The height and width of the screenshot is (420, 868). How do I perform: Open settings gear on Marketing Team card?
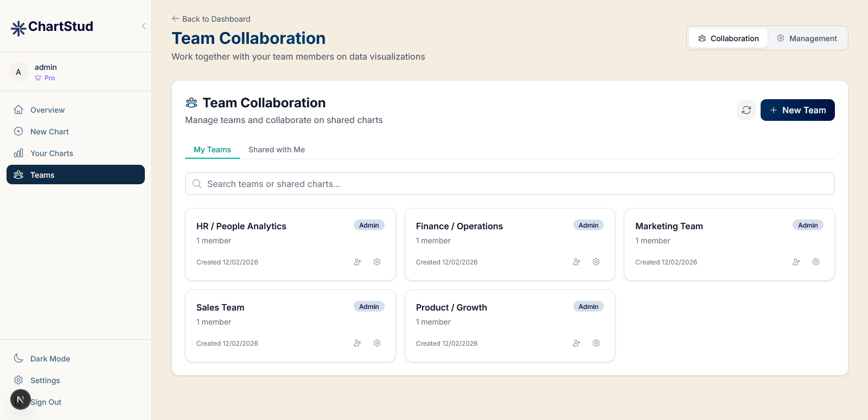point(816,262)
